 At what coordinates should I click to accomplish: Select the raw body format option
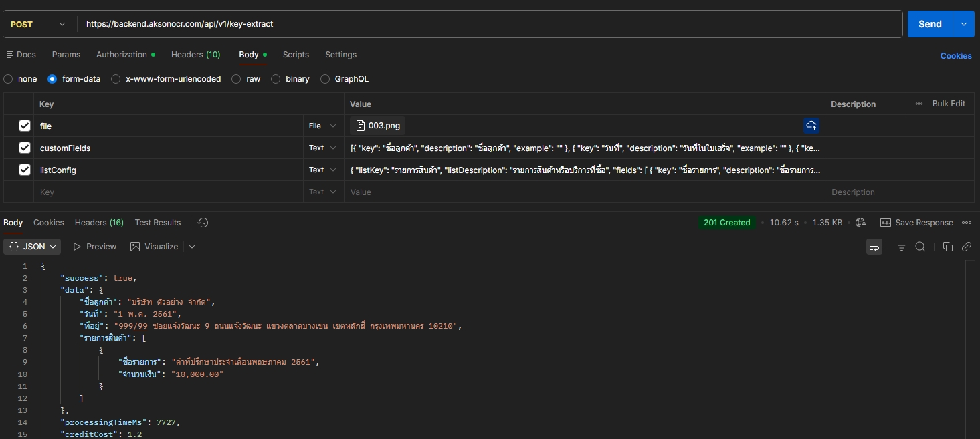(235, 79)
